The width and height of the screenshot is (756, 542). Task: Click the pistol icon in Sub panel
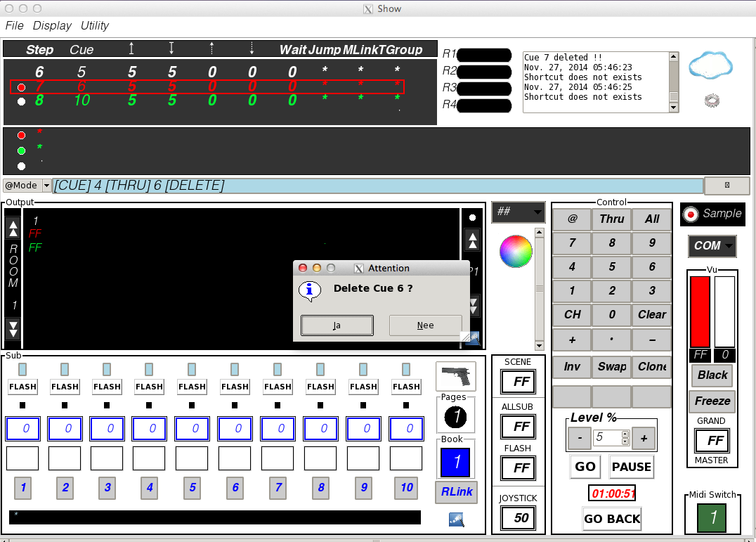point(455,376)
